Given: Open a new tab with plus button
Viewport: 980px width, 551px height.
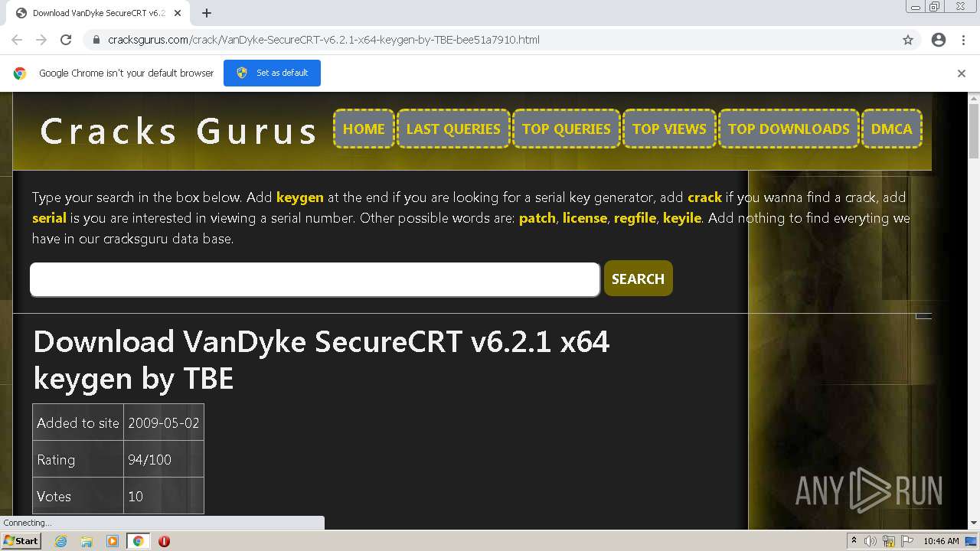Looking at the screenshot, I should tap(207, 13).
